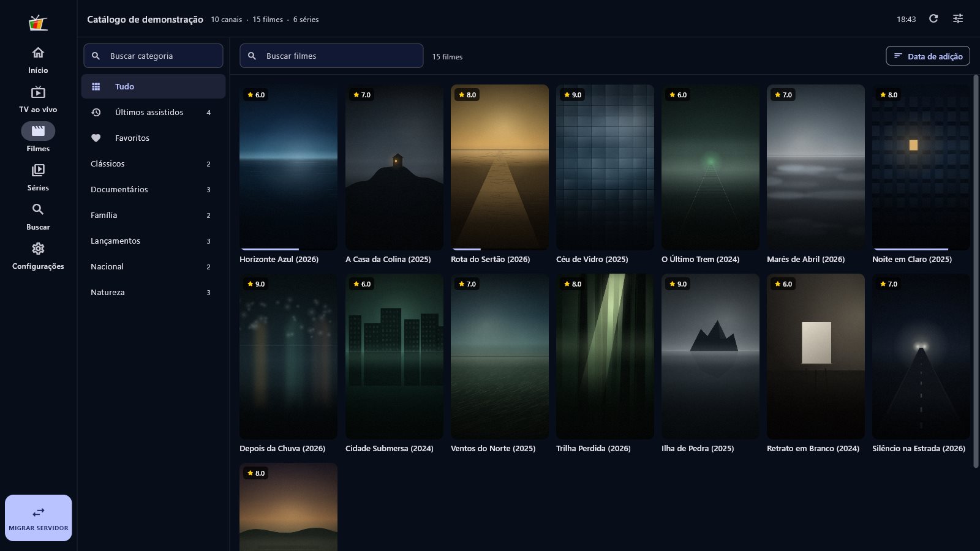Select the Nacional category

pyautogui.click(x=153, y=266)
